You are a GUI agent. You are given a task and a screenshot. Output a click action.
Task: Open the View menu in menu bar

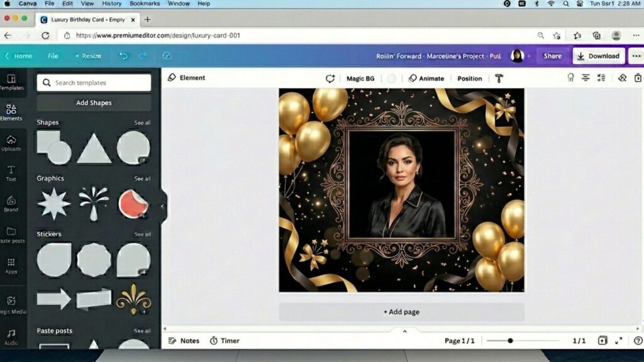87,4
